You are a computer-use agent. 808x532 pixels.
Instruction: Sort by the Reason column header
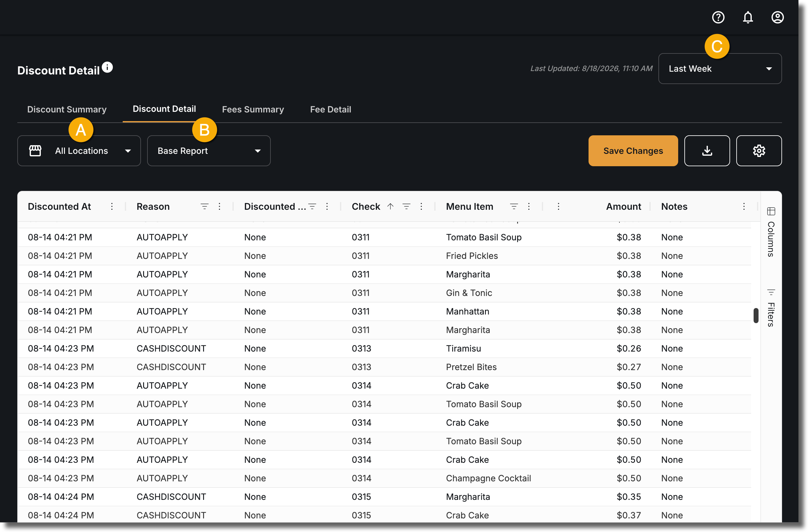pyautogui.click(x=153, y=206)
